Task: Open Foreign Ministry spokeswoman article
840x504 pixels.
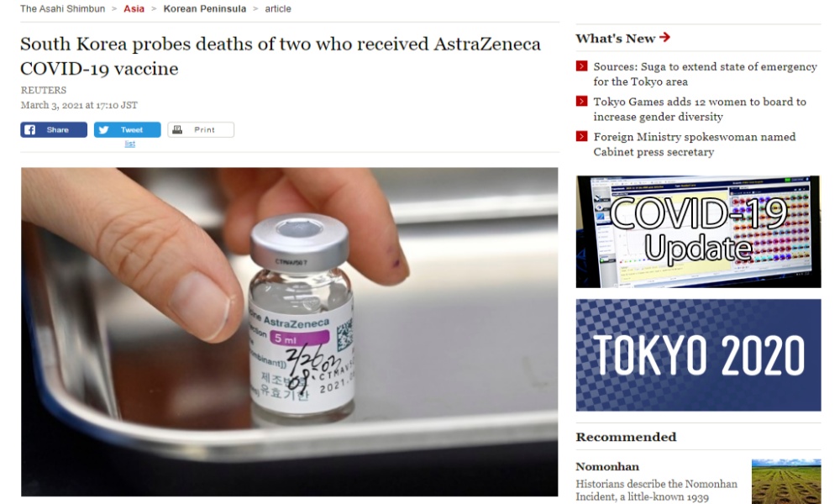Action: coord(695,144)
